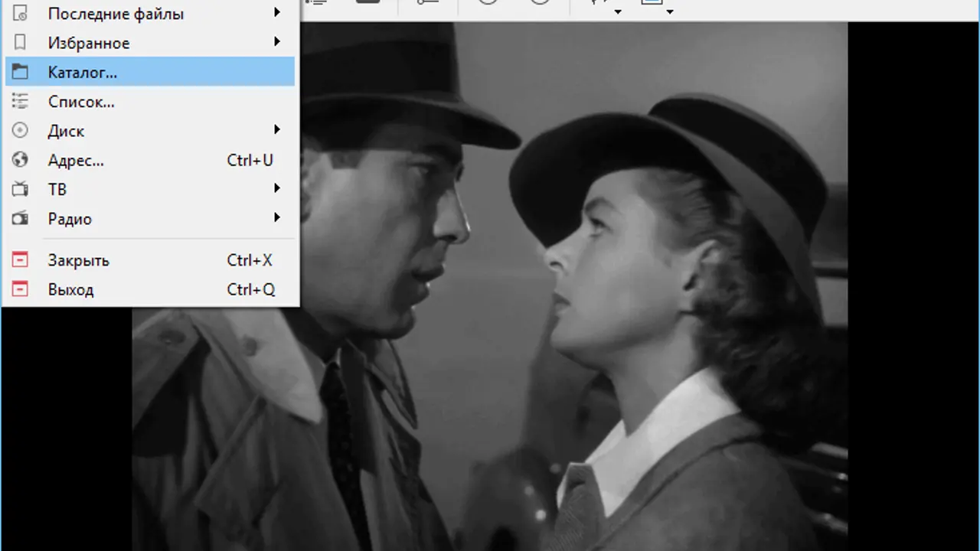
Task: Expand the ТВ submenu arrow
Action: 277,188
